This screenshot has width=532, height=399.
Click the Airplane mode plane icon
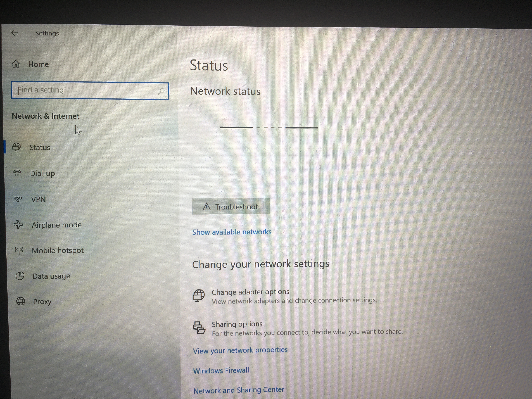coord(18,225)
